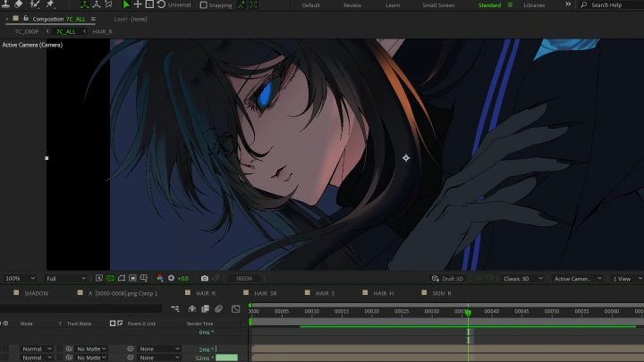The width and height of the screenshot is (644, 362).
Task: Click the +0.0 exposure value
Action: click(183, 279)
